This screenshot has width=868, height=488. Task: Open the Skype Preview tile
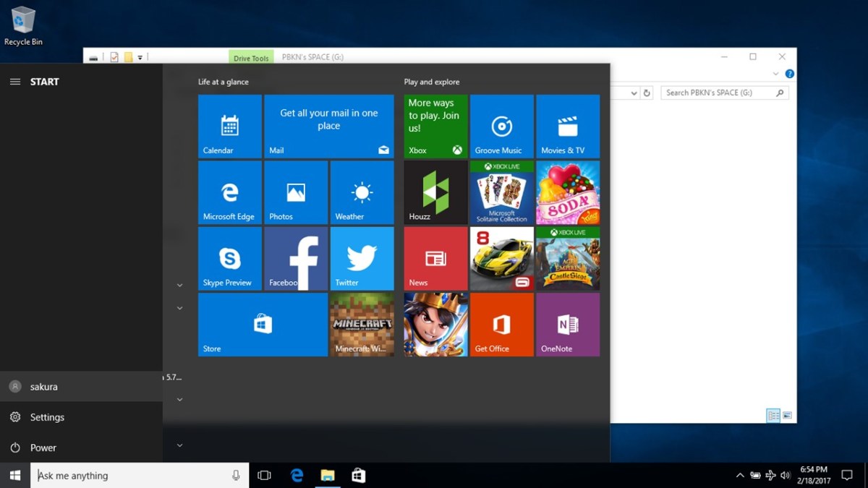[x=229, y=259]
